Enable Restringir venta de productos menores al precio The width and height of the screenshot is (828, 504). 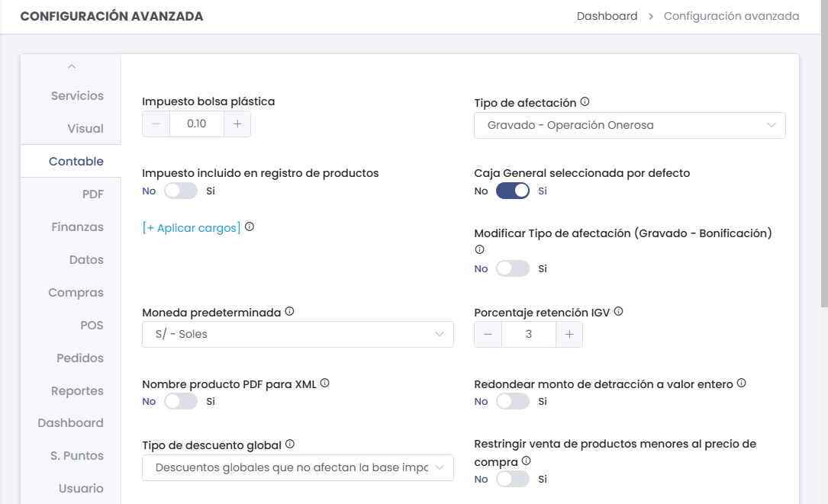(x=512, y=478)
